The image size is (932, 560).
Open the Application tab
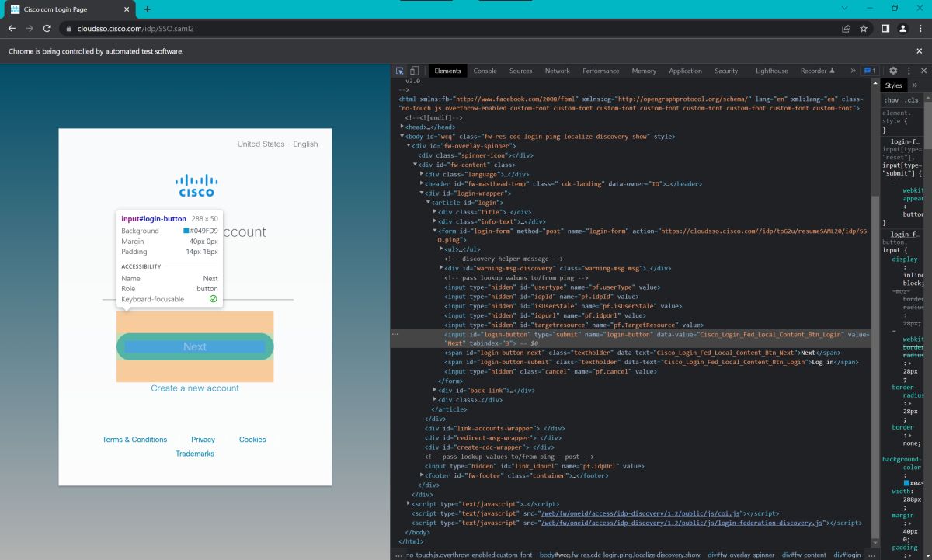685,71
